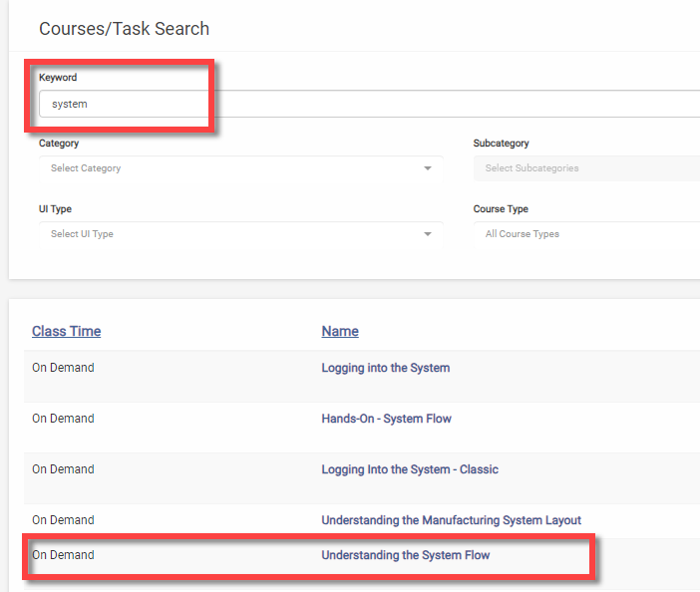Click the Category dropdown arrow icon
This screenshot has width=700, height=592.
click(x=427, y=168)
